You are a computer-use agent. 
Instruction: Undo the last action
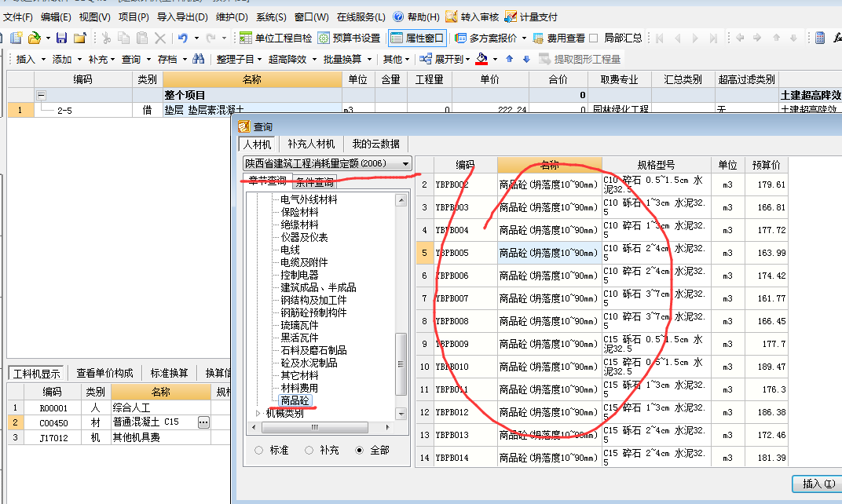point(183,38)
